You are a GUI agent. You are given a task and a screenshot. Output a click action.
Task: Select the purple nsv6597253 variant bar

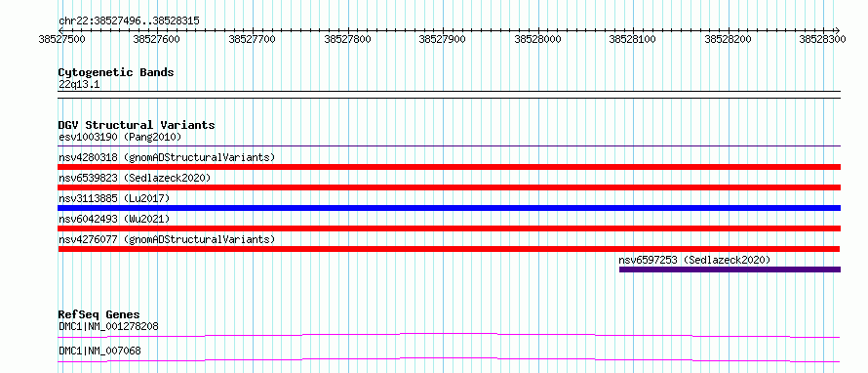click(x=730, y=269)
